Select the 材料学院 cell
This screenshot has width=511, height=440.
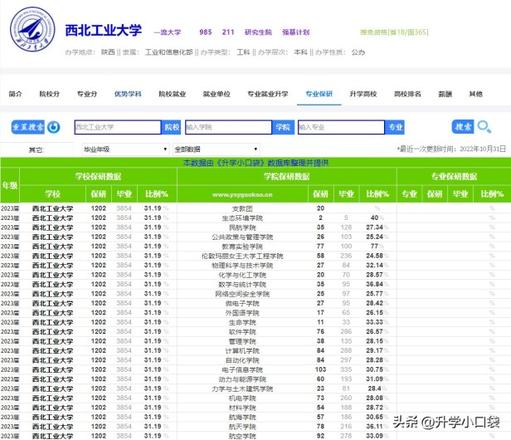(242, 408)
